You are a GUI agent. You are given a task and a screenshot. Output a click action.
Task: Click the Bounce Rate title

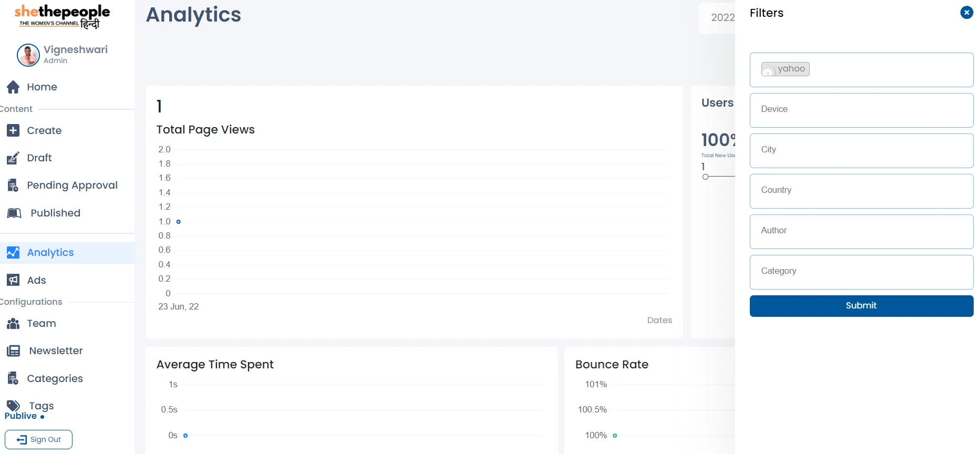tap(612, 364)
